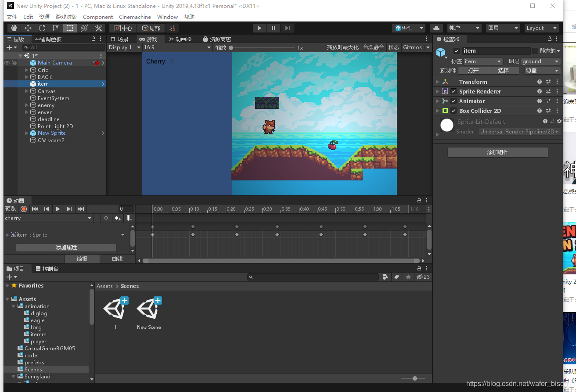Screen dimensions: 576x392
Task: Open the cherry animation clip dropdown
Action: [48, 218]
